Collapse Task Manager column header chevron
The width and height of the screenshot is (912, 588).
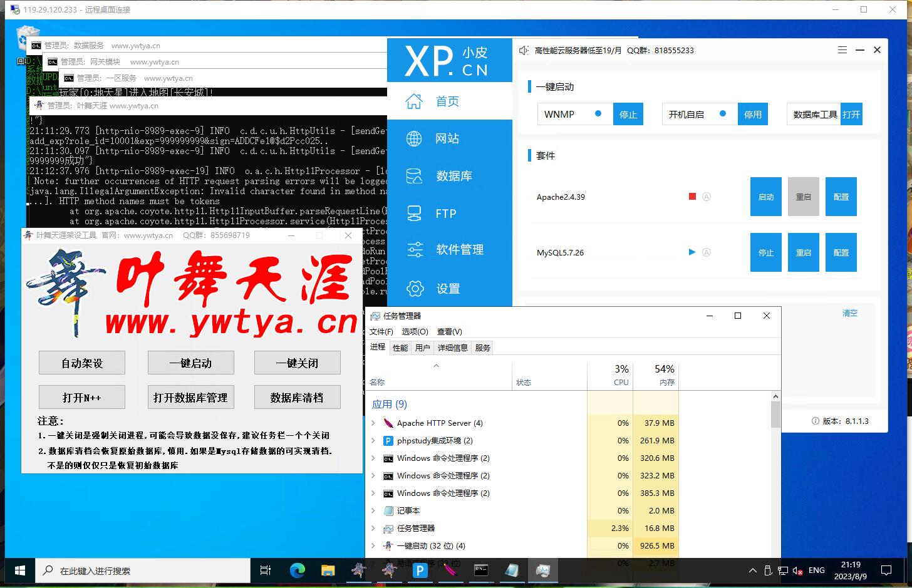pos(437,366)
